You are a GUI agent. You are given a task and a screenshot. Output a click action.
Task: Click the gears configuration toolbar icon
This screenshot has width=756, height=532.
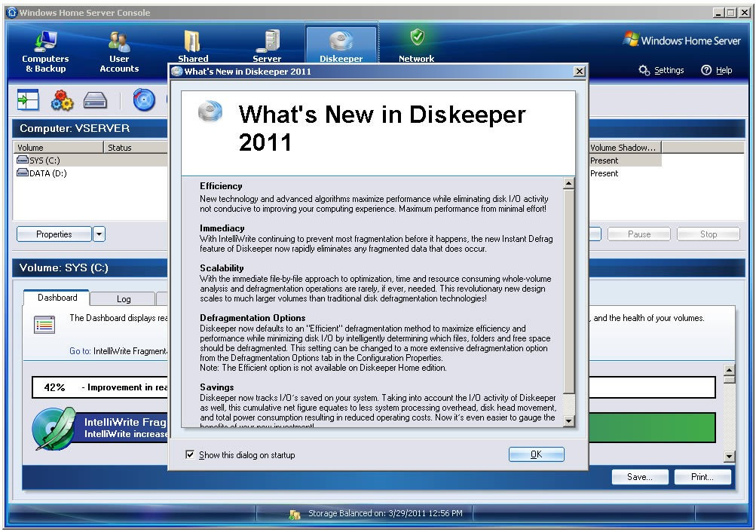point(63,100)
